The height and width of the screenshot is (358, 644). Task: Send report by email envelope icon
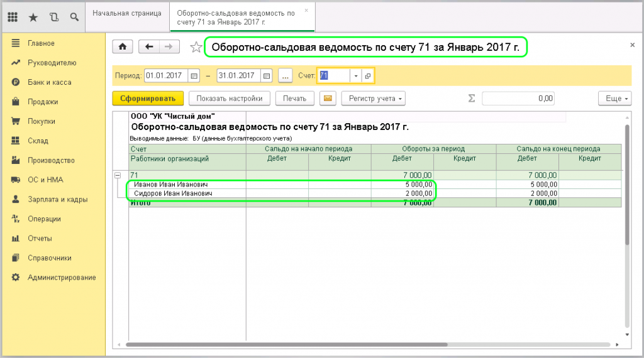(327, 99)
